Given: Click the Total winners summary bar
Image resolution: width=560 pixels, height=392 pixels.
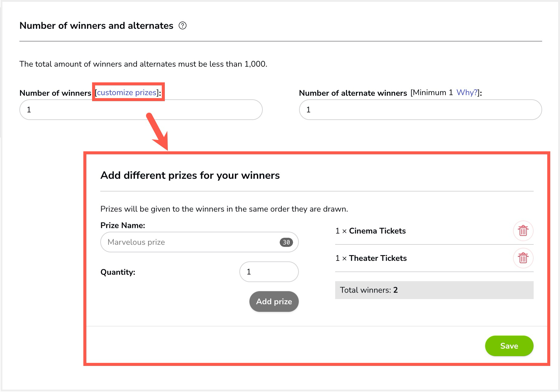Looking at the screenshot, I should [x=434, y=290].
